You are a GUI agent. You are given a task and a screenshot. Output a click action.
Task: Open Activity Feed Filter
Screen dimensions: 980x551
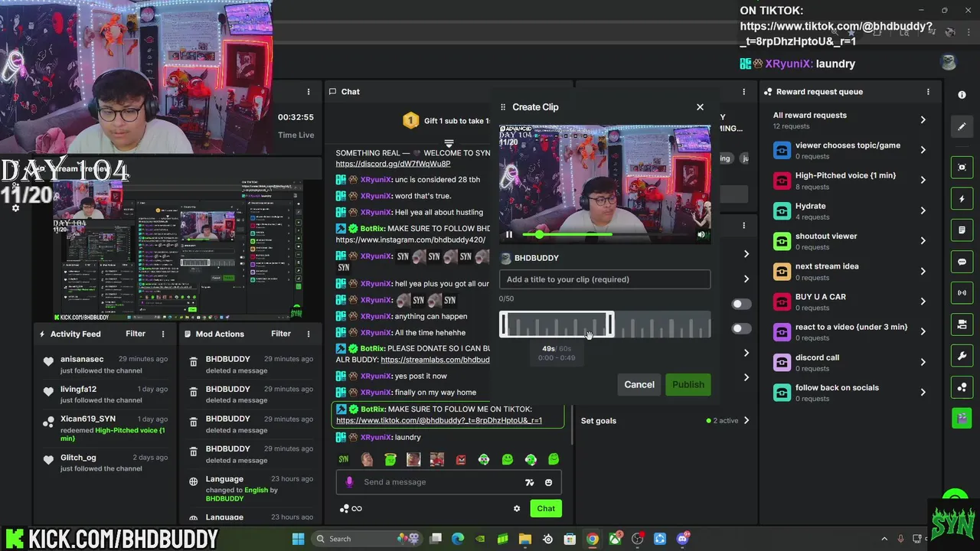[136, 334]
